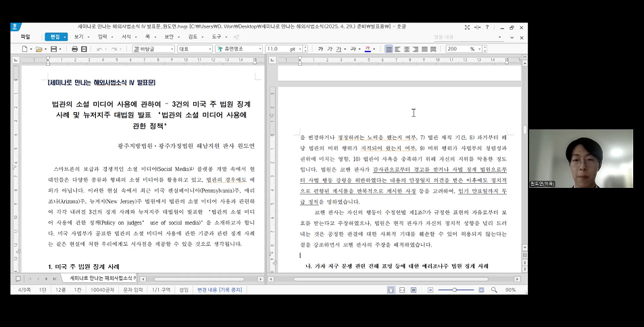Viewport: 644px width, 327px height.
Task: Click the Save disk icon
Action: pos(53,49)
